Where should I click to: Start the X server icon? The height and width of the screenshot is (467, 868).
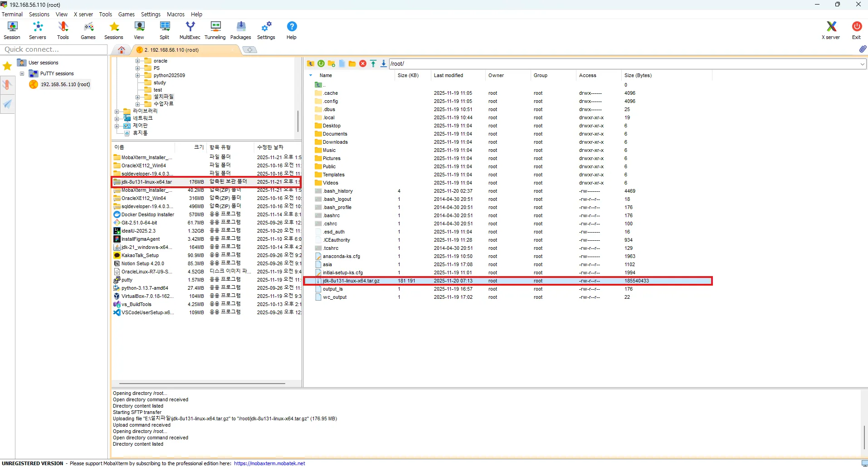(831, 30)
